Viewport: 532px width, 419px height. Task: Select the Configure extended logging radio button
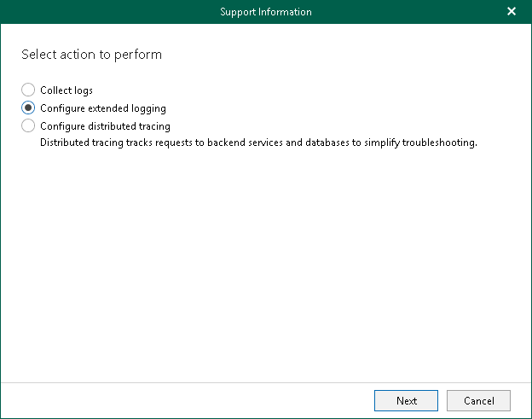click(28, 108)
